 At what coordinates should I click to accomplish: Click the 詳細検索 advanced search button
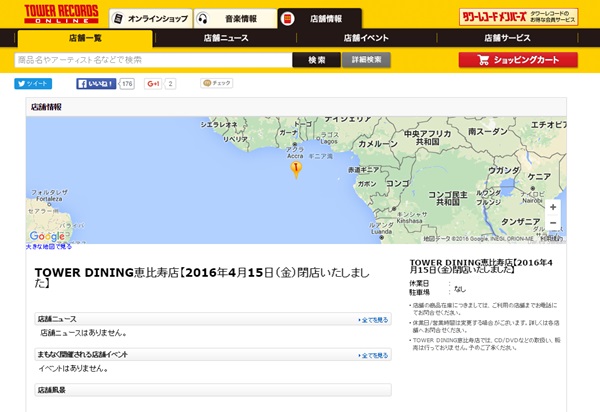tap(366, 60)
